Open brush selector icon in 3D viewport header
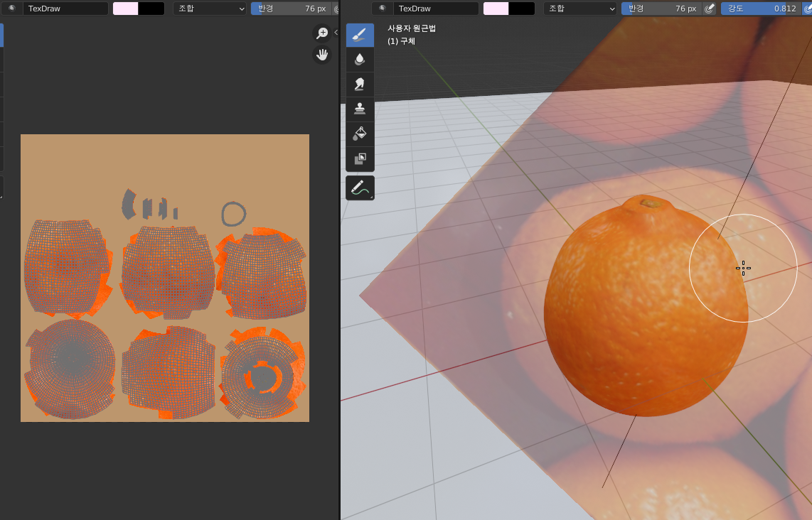The height and width of the screenshot is (520, 812). [x=383, y=9]
